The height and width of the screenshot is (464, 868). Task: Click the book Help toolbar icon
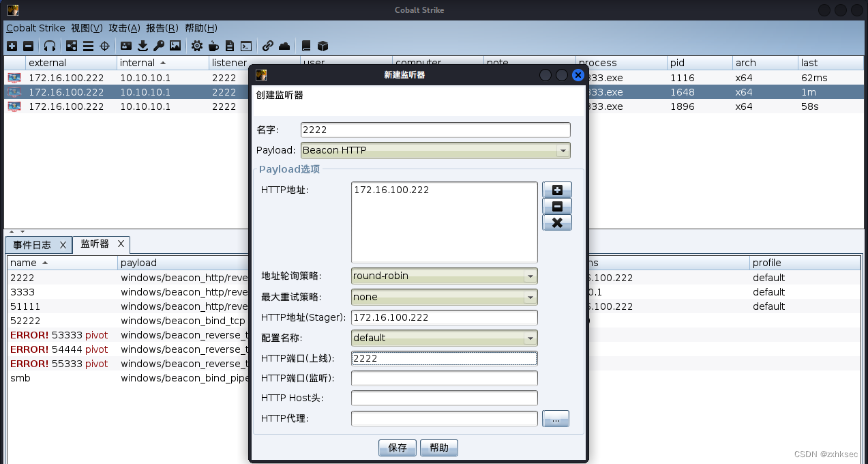pos(306,46)
